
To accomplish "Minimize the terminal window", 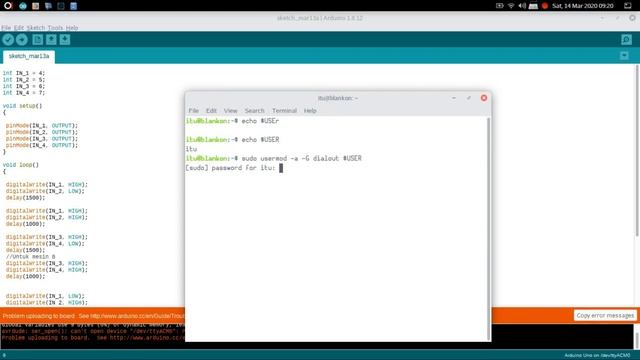I will click(454, 98).
